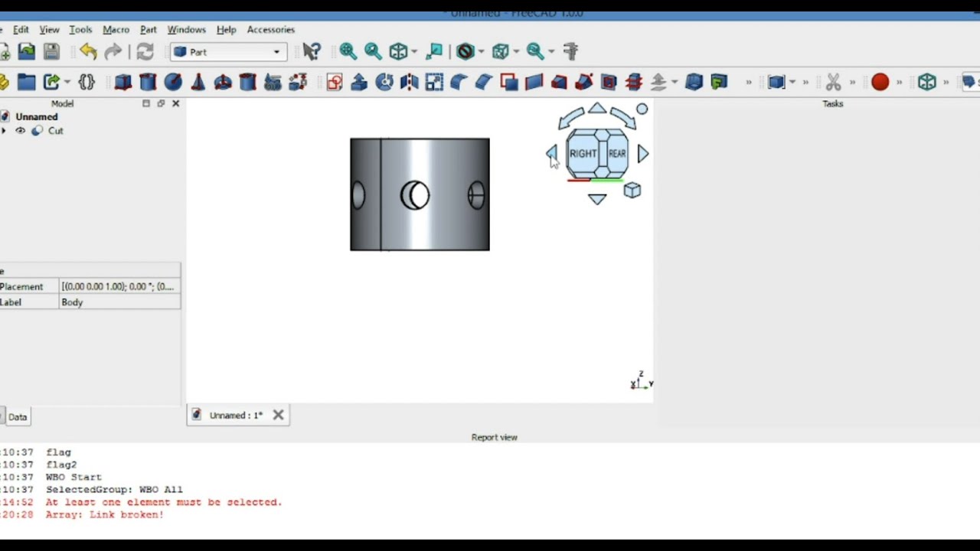Create a Part tube primitive
The height and width of the screenshot is (551, 980).
247,82
